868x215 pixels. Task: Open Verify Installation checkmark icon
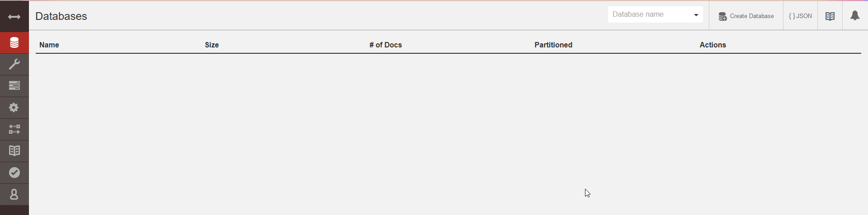pos(14,173)
